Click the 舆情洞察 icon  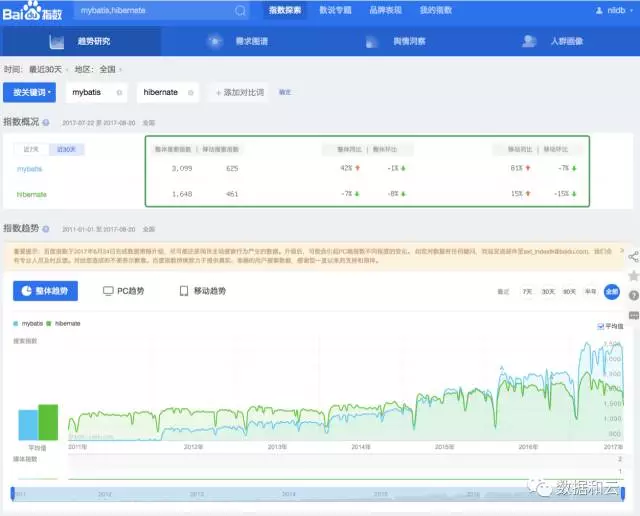[x=371, y=41]
